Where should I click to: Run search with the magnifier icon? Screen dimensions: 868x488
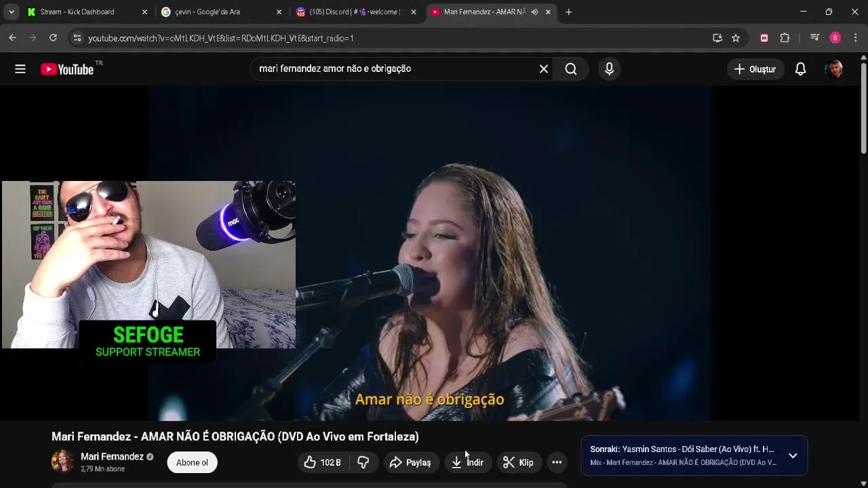[x=571, y=68]
